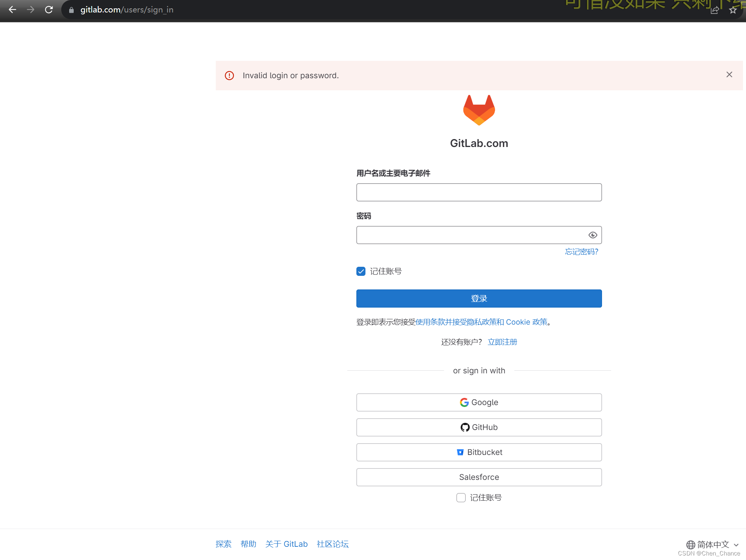The height and width of the screenshot is (560, 746).
Task: Sign in with GitHub button
Action: coord(479,427)
